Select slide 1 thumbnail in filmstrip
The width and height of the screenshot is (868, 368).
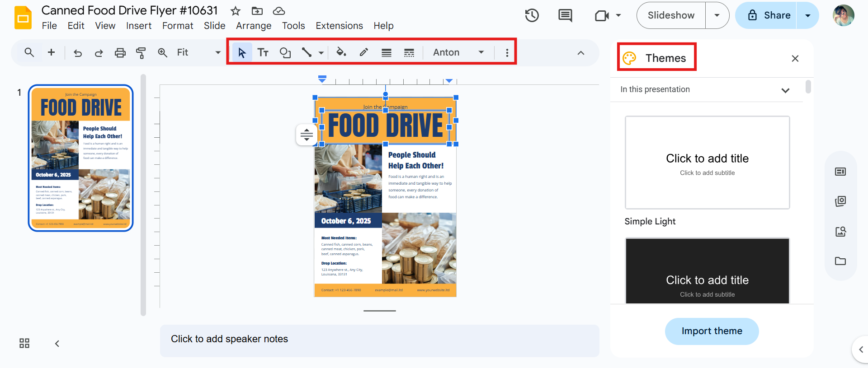(81, 158)
